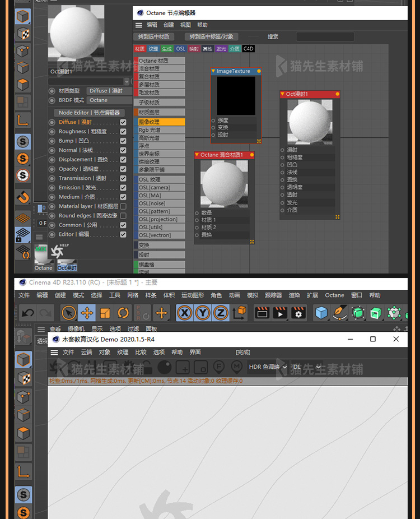Click the Undo arrow icon
Image resolution: width=420 pixels, height=519 pixels.
click(28, 313)
